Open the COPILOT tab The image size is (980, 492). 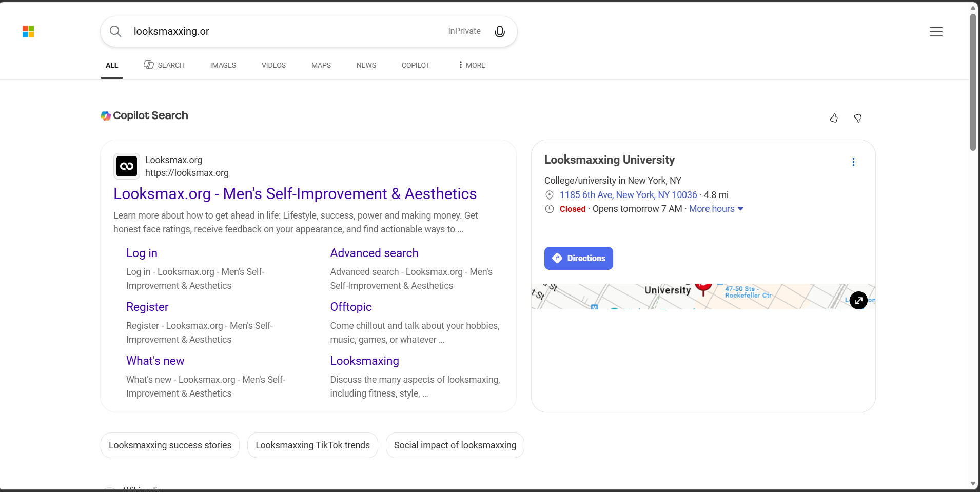416,65
